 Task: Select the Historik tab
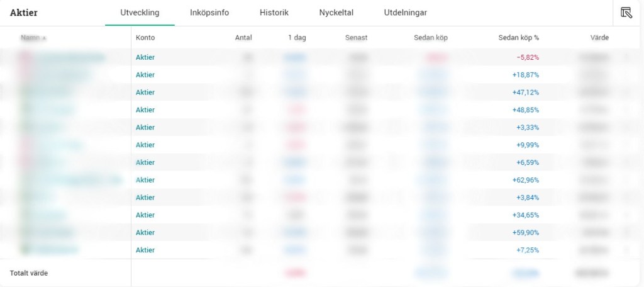[x=274, y=13]
